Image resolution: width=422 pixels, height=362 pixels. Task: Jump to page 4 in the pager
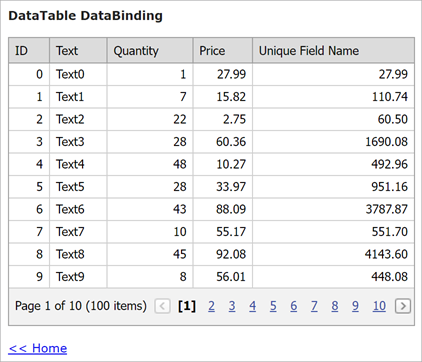pyautogui.click(x=253, y=306)
